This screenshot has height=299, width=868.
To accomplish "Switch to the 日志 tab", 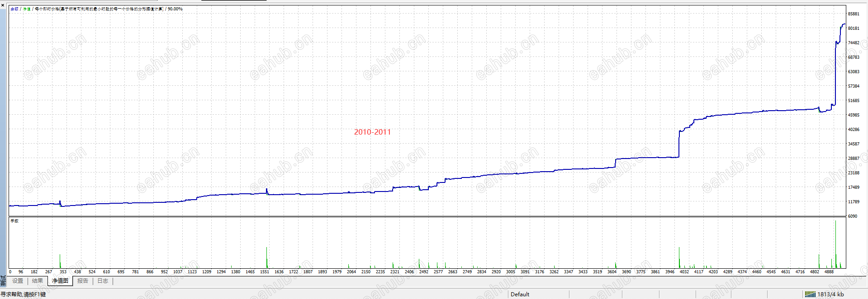I will click(103, 281).
